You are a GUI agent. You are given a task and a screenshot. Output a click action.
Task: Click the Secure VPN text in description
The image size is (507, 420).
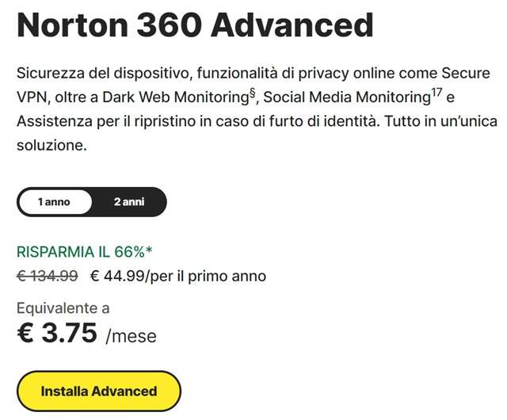coord(444,74)
